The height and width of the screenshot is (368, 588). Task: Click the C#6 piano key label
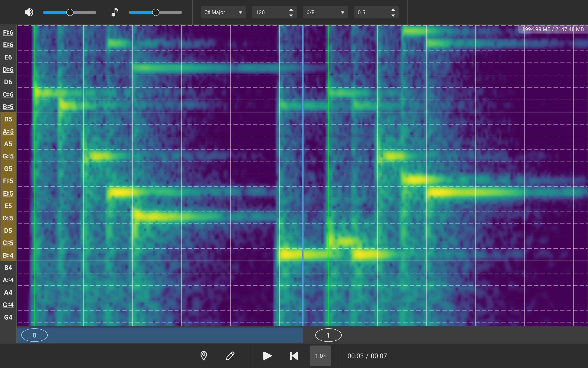pyautogui.click(x=8, y=94)
